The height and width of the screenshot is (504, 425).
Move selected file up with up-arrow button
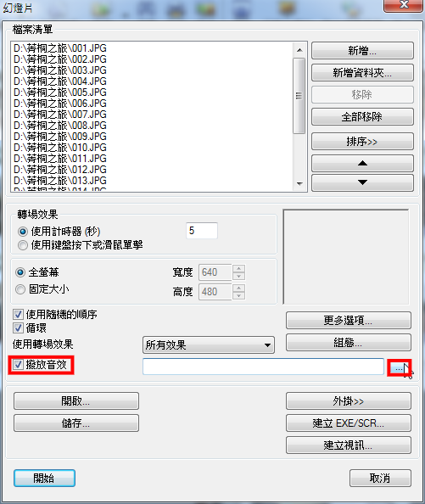[362, 164]
